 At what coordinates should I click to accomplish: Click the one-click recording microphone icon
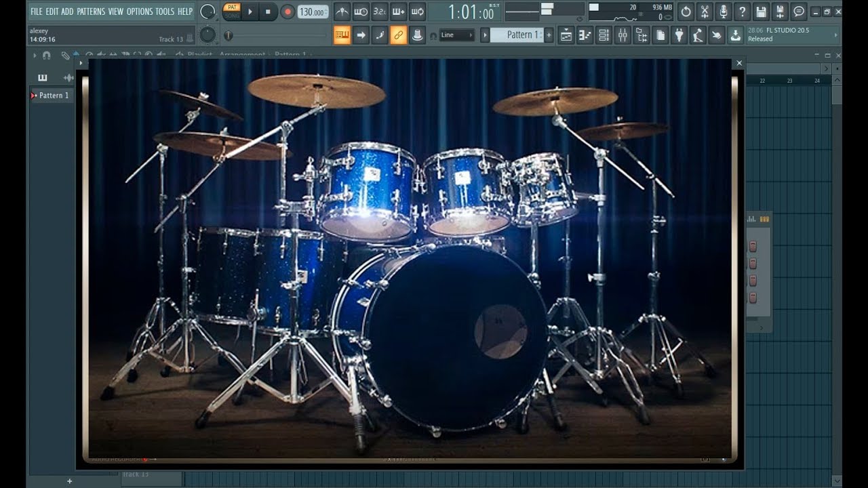[x=724, y=12]
